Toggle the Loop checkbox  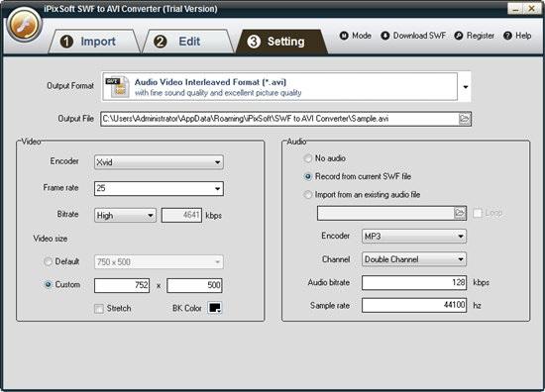point(478,213)
